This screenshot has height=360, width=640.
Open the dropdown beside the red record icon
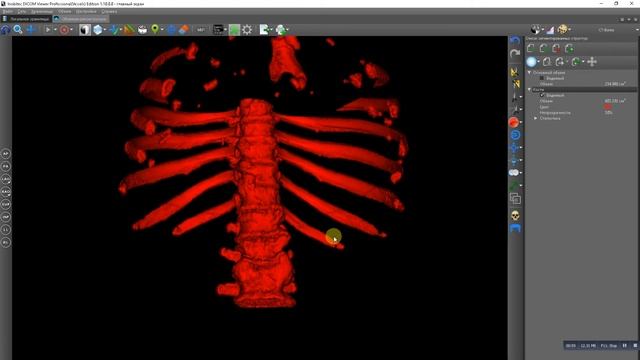(x=71, y=29)
